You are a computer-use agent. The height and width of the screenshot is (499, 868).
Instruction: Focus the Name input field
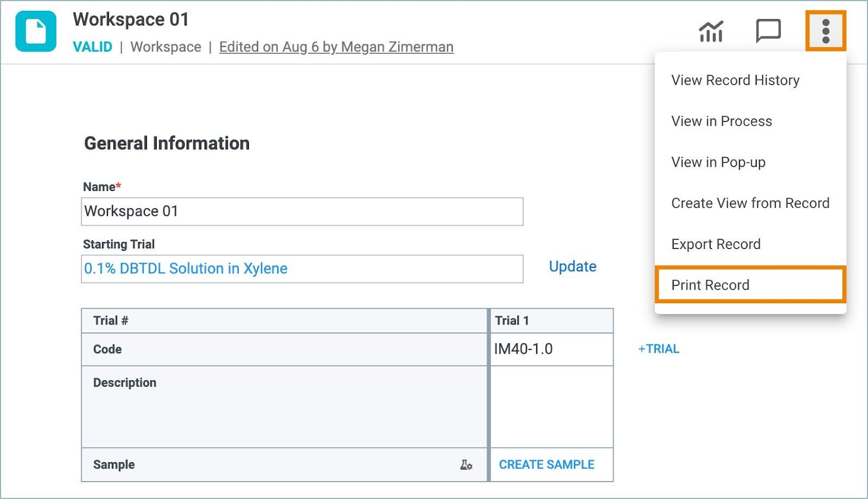pos(302,212)
